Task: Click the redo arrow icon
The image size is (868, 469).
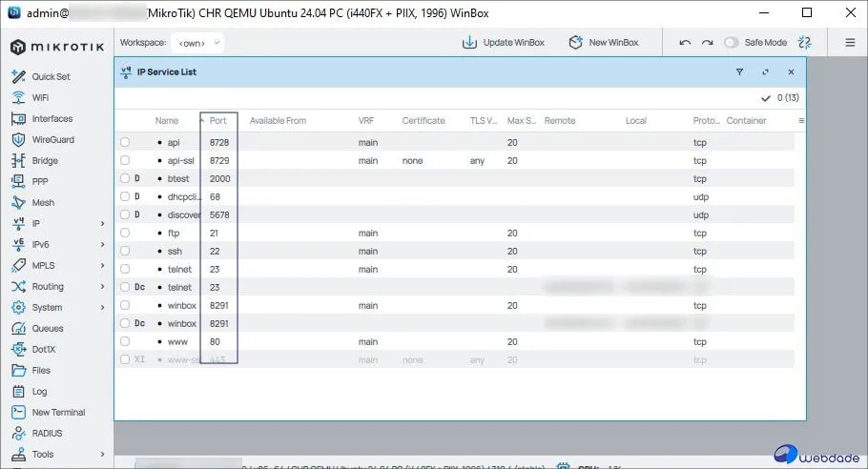Action: tap(707, 43)
